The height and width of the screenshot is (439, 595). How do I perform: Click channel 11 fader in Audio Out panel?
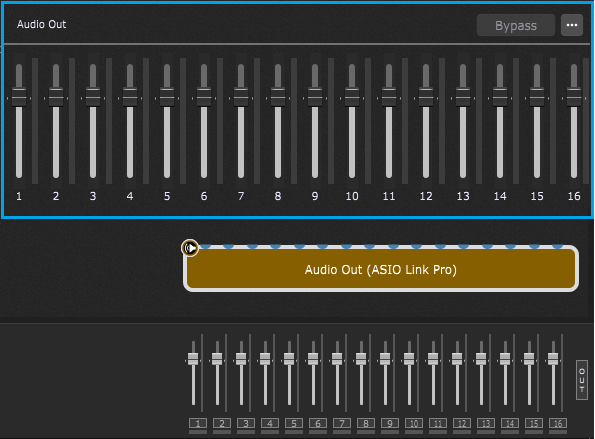389,97
